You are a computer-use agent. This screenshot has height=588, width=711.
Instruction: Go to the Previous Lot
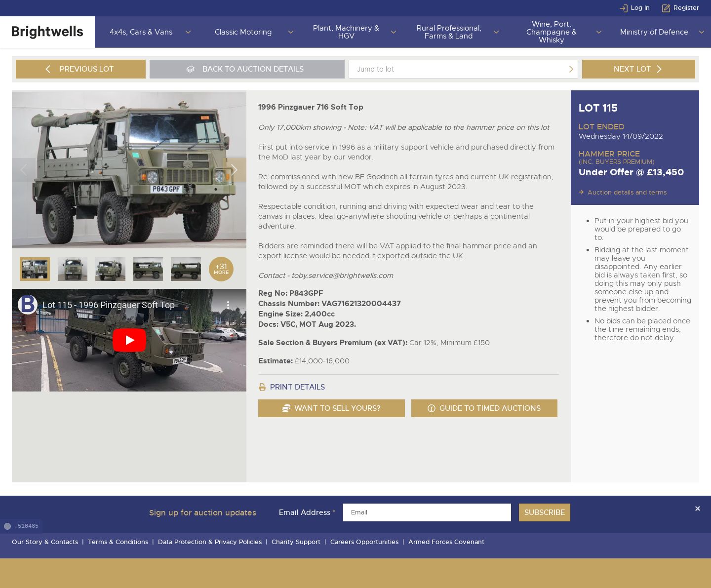point(80,69)
